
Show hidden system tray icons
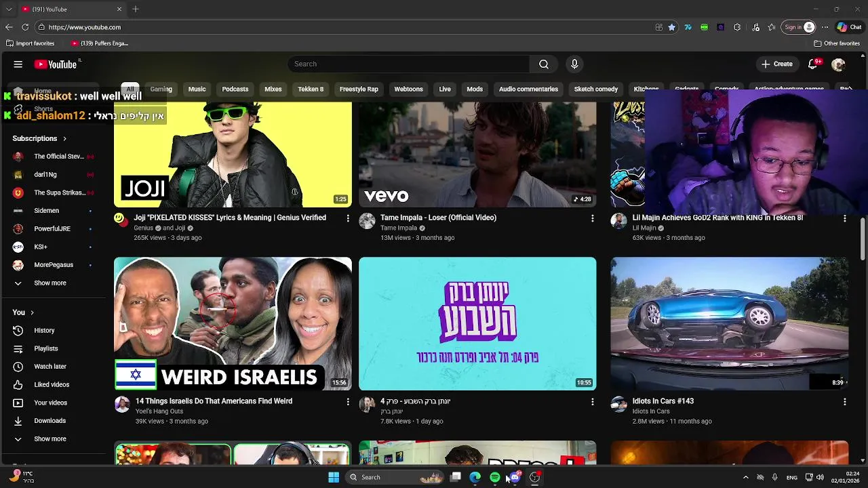click(x=745, y=477)
